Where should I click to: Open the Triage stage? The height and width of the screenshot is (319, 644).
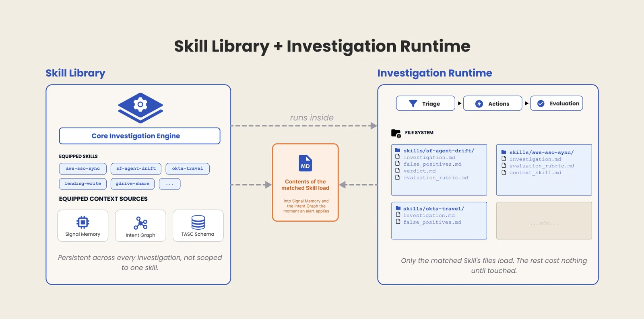click(x=425, y=103)
